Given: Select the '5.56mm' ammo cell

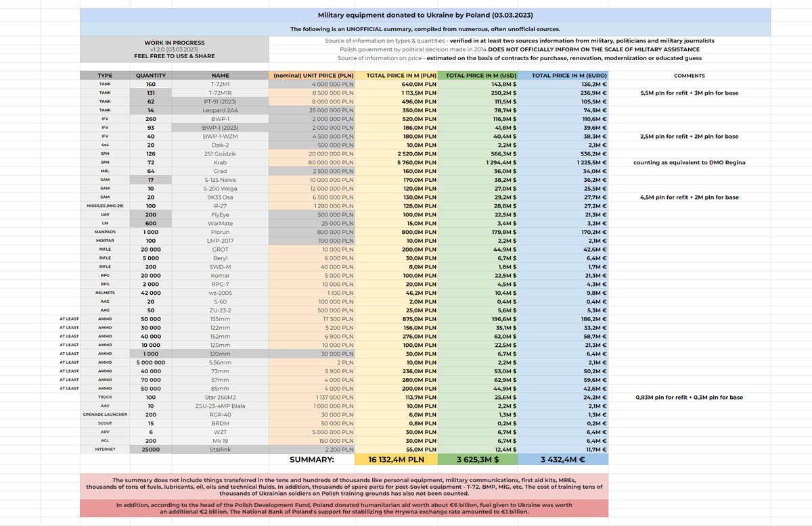Looking at the screenshot, I should [220, 362].
